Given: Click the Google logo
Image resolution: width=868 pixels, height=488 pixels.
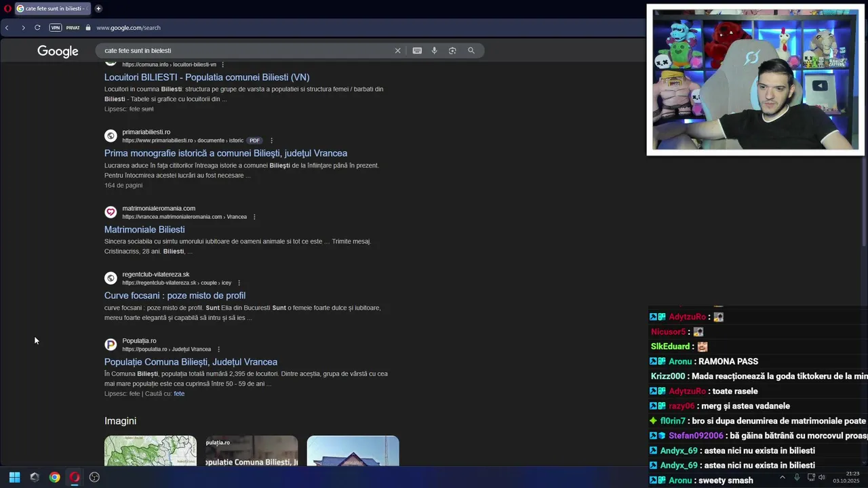Looking at the screenshot, I should tap(58, 52).
